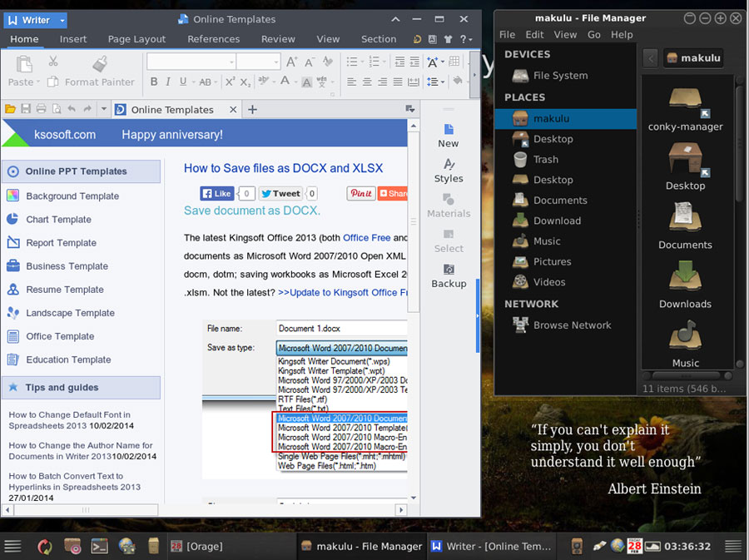Image resolution: width=749 pixels, height=560 pixels.
Task: Click the Open folder icon
Action: [x=10, y=109]
